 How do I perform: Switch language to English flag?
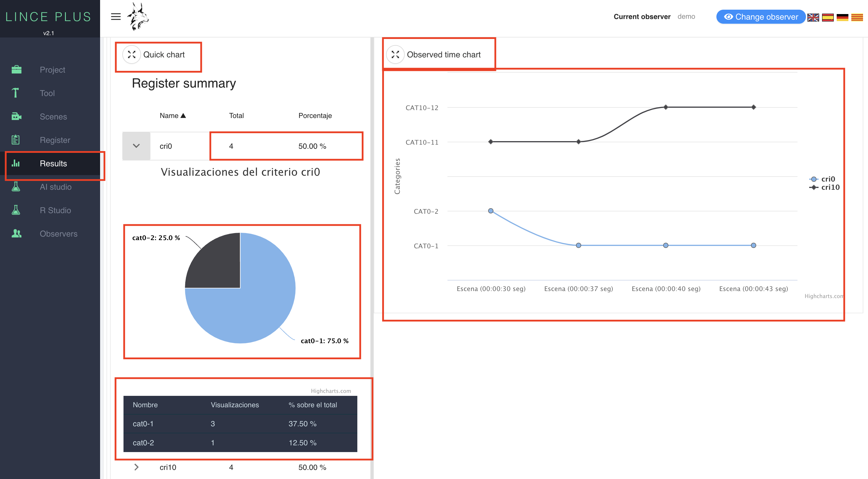coord(813,17)
